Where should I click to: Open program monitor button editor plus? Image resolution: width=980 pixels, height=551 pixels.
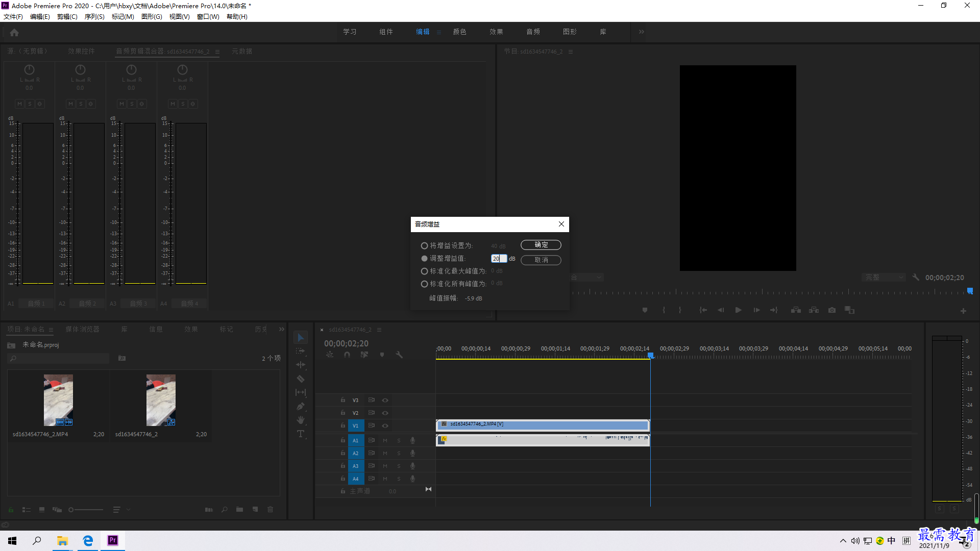(x=963, y=311)
